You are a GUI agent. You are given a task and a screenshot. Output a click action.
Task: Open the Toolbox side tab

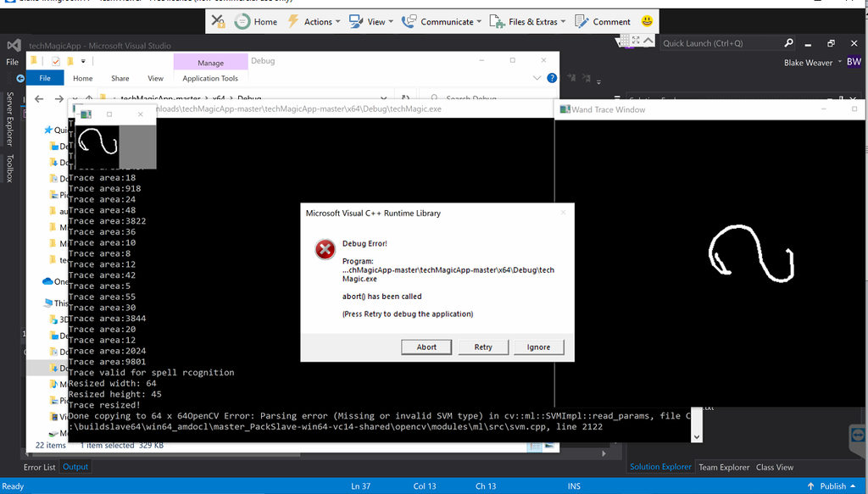pyautogui.click(x=9, y=168)
